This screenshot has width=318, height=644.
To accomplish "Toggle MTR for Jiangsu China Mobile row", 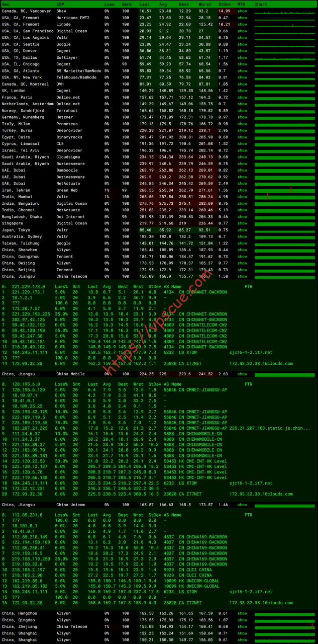I will [242, 374].
